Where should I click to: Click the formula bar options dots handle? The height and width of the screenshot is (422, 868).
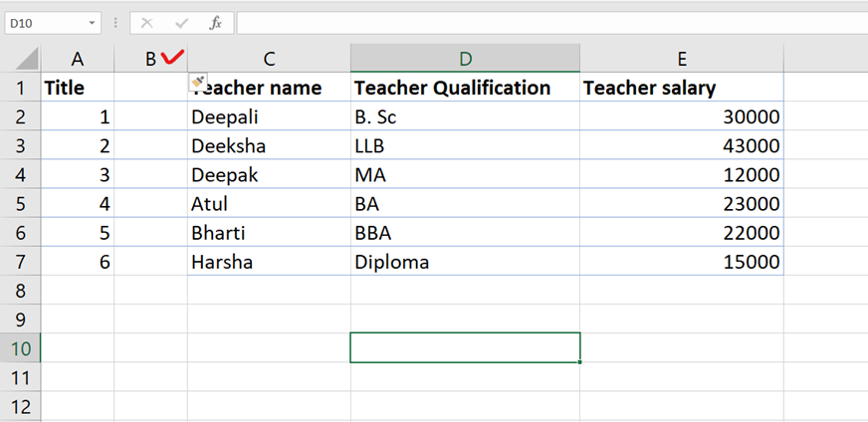tap(116, 22)
